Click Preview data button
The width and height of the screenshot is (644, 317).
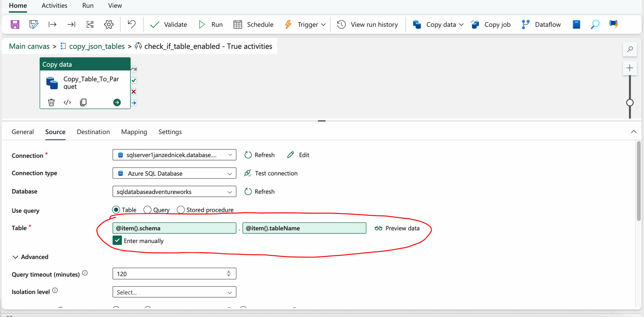[x=397, y=228]
